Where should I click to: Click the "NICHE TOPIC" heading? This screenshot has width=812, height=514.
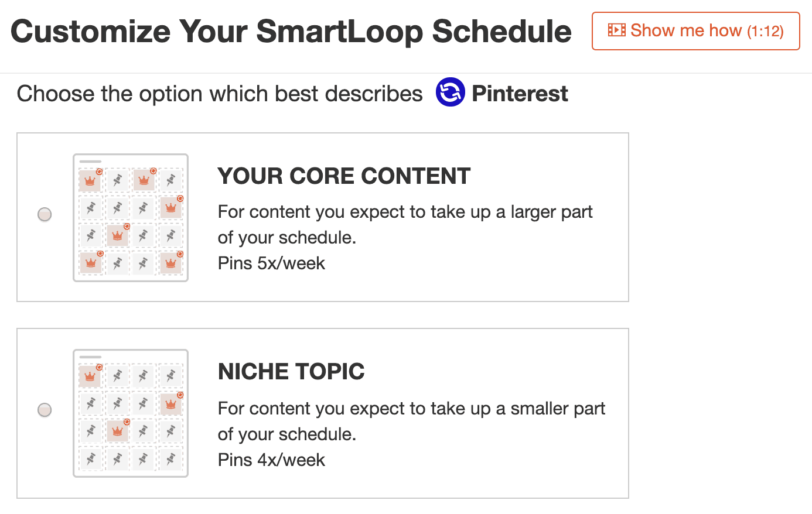click(x=291, y=372)
